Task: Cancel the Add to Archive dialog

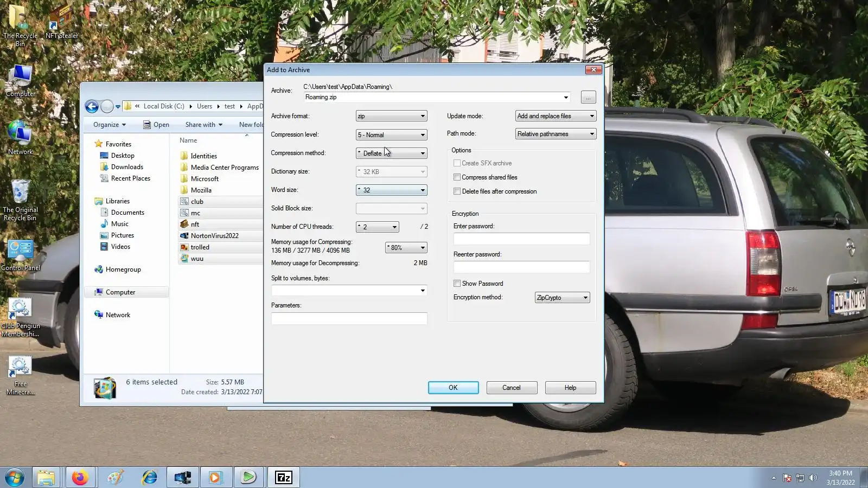Action: [512, 388]
